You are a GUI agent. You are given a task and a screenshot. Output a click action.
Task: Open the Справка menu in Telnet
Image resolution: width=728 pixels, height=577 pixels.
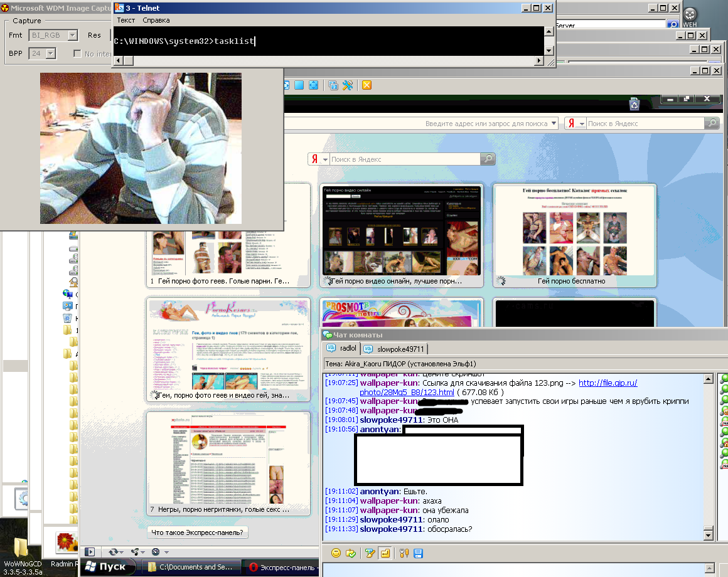click(156, 20)
